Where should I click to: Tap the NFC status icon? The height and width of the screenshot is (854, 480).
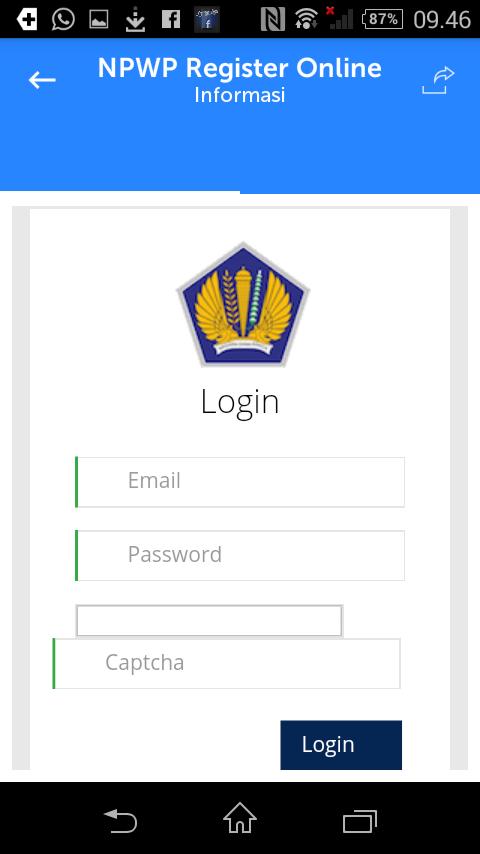click(272, 20)
